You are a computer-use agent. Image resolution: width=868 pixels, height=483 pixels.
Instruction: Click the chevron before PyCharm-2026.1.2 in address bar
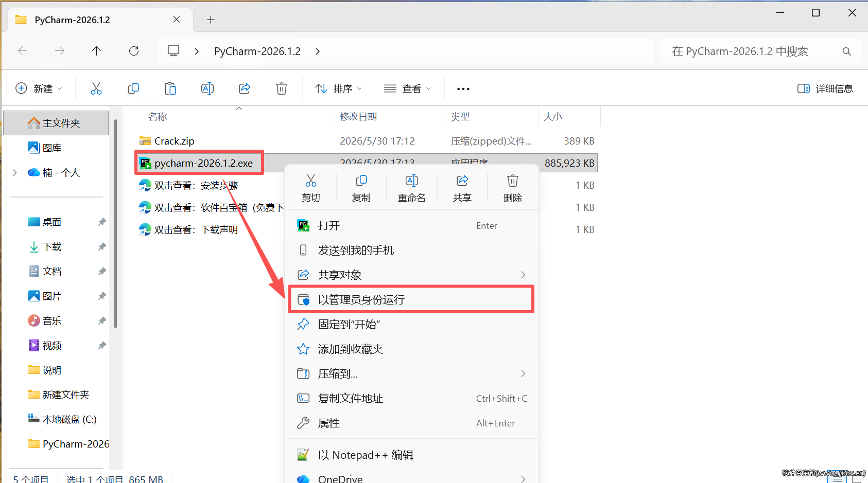click(x=197, y=51)
